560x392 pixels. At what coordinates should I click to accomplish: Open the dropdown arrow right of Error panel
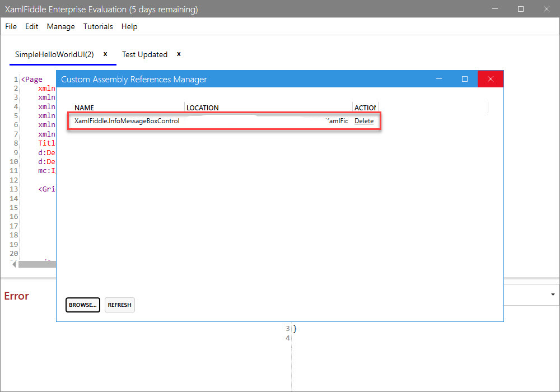point(553,295)
